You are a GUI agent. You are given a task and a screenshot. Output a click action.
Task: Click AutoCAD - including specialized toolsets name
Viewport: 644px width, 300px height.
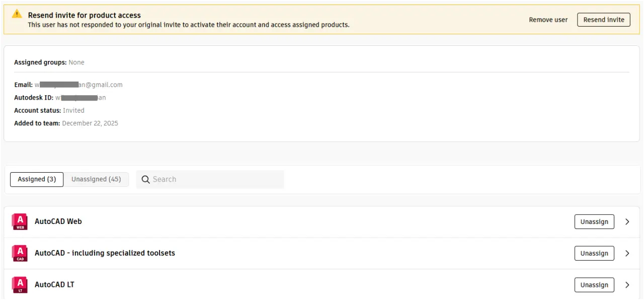pos(105,253)
